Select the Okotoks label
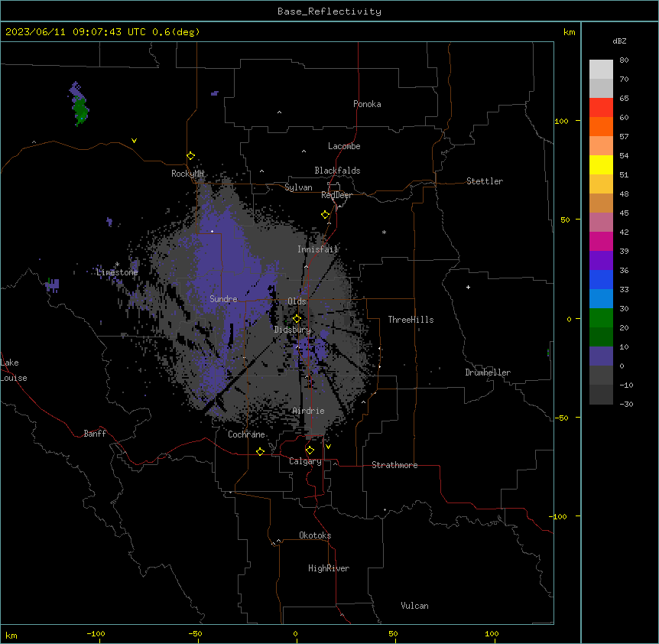 [315, 535]
